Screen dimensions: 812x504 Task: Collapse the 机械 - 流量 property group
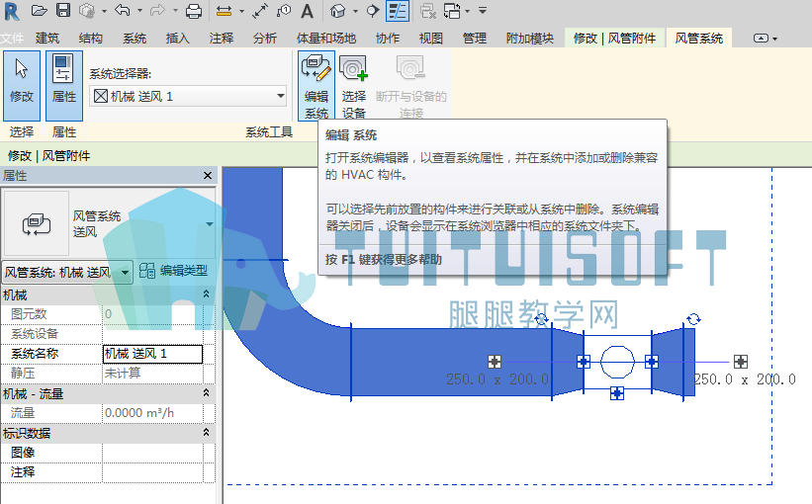(x=206, y=392)
